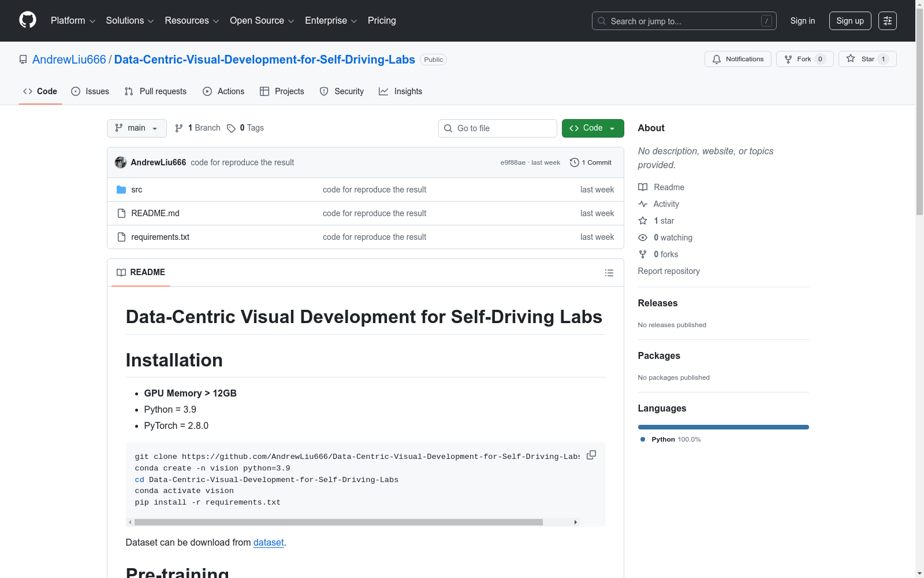
Task: Open AndrewLiu666 owner profile link
Action: tap(69, 60)
